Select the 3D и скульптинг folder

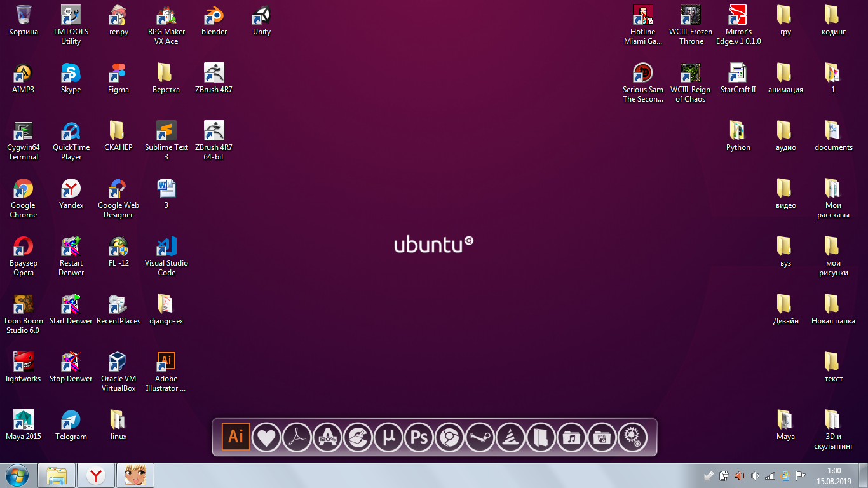pyautogui.click(x=833, y=430)
